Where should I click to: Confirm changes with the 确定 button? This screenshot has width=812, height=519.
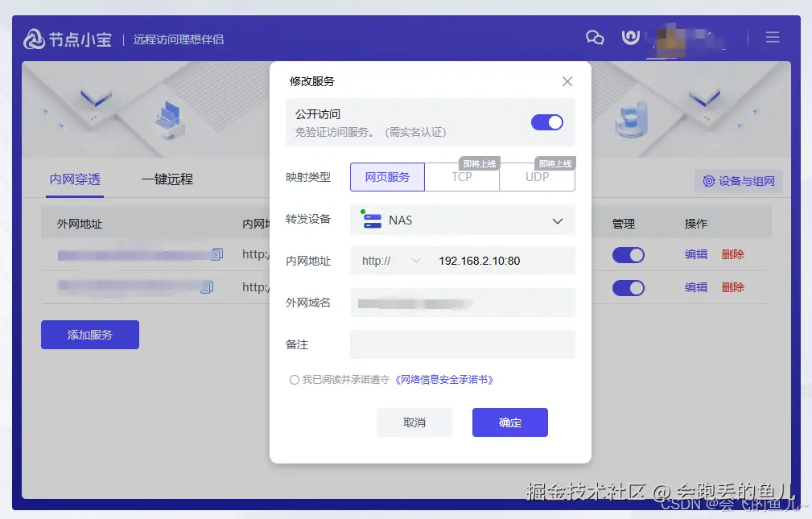coord(509,422)
